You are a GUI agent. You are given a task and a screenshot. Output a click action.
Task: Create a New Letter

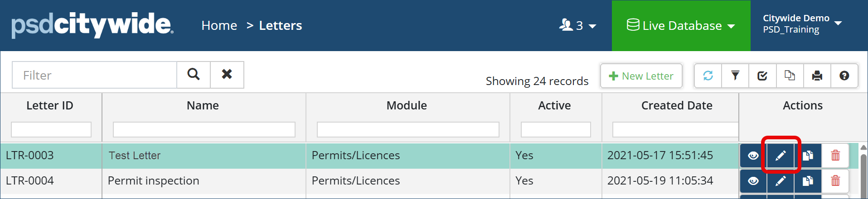(x=641, y=76)
